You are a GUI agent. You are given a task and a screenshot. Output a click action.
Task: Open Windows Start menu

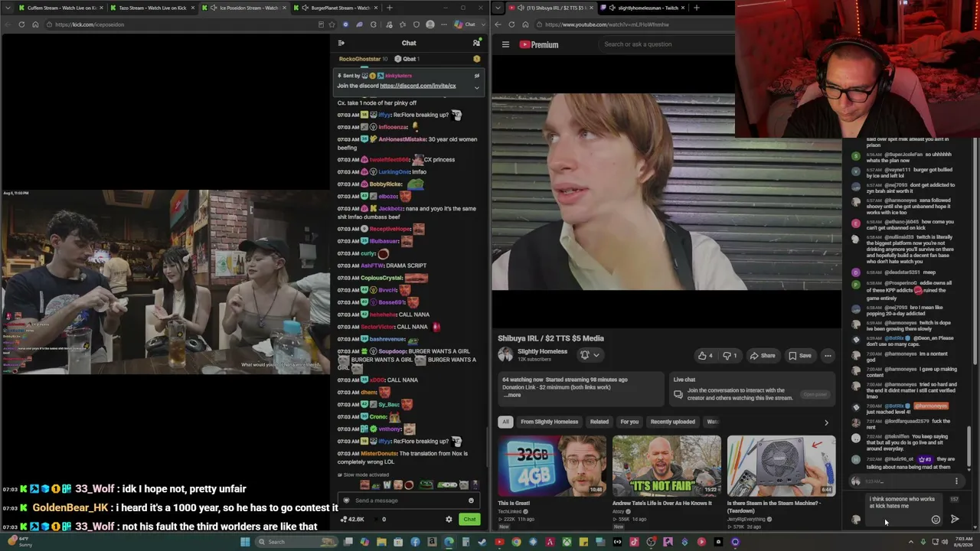tap(245, 542)
